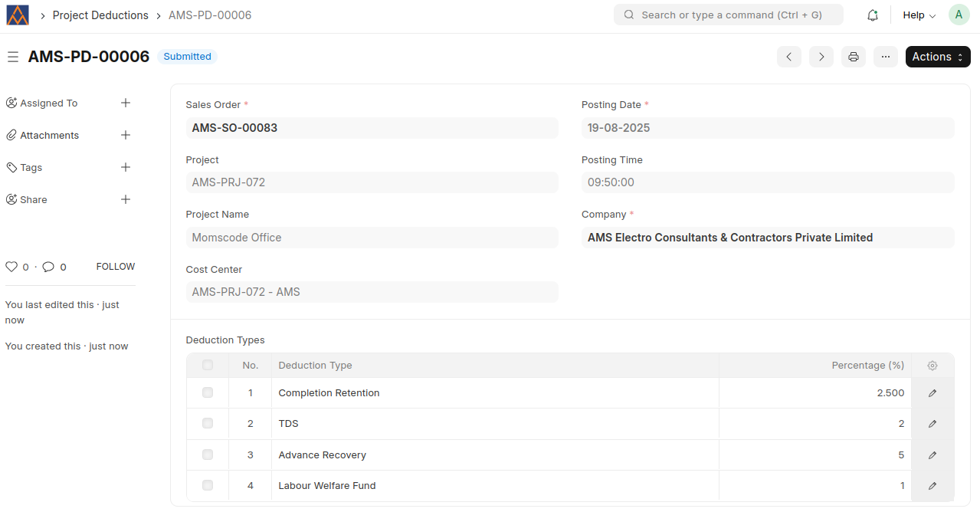Edit the Completion Retention row pencil
This screenshot has width=980, height=512.
click(932, 393)
